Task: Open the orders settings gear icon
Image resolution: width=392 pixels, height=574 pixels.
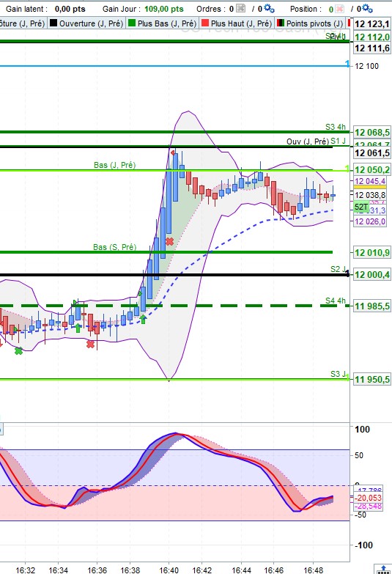Action: pyautogui.click(x=269, y=8)
